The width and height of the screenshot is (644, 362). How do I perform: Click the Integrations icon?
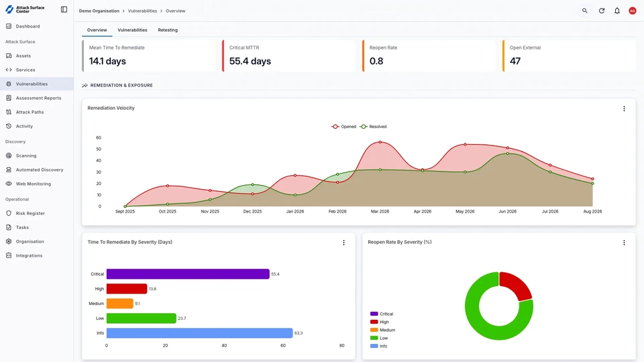(9, 255)
